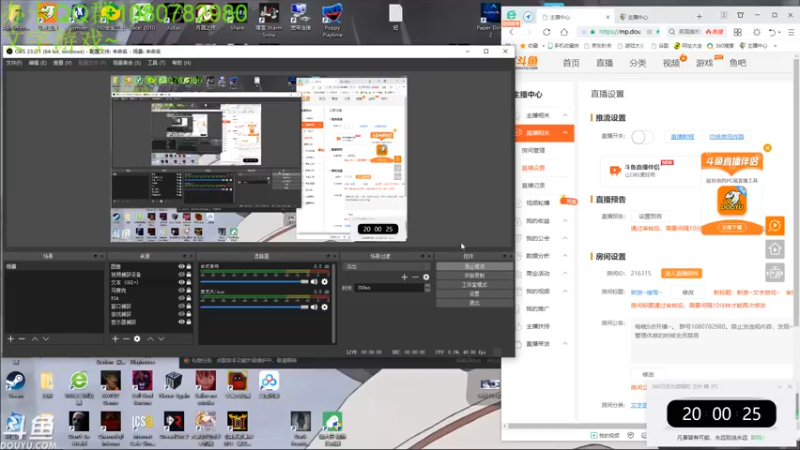Click the room announcement text area
Image resolution: width=800 pixels, height=450 pixels.
click(712, 341)
